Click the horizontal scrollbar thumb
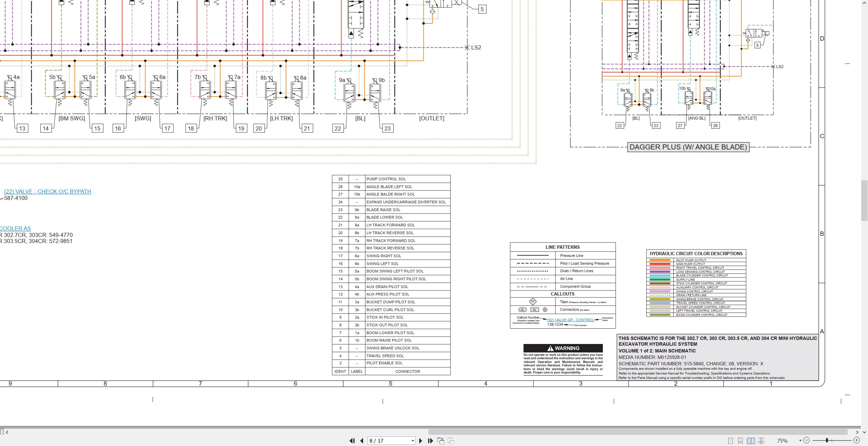This screenshot has height=446, width=868. (x=637, y=432)
